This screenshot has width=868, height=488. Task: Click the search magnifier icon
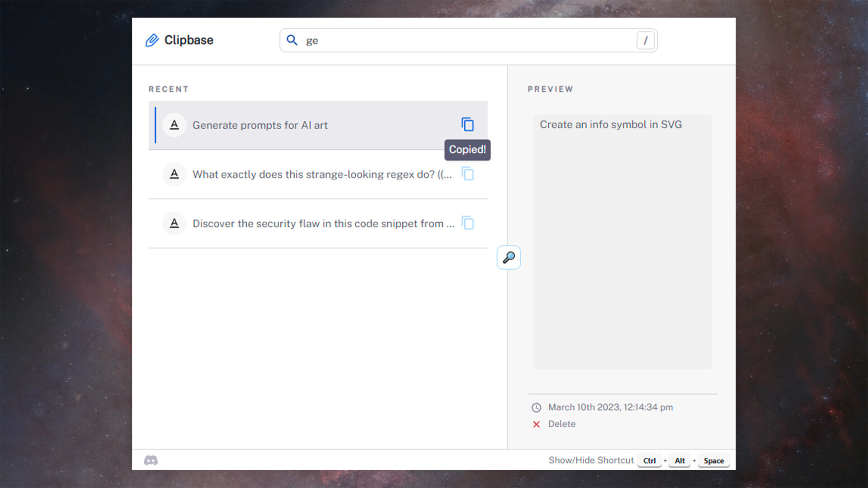coord(292,40)
